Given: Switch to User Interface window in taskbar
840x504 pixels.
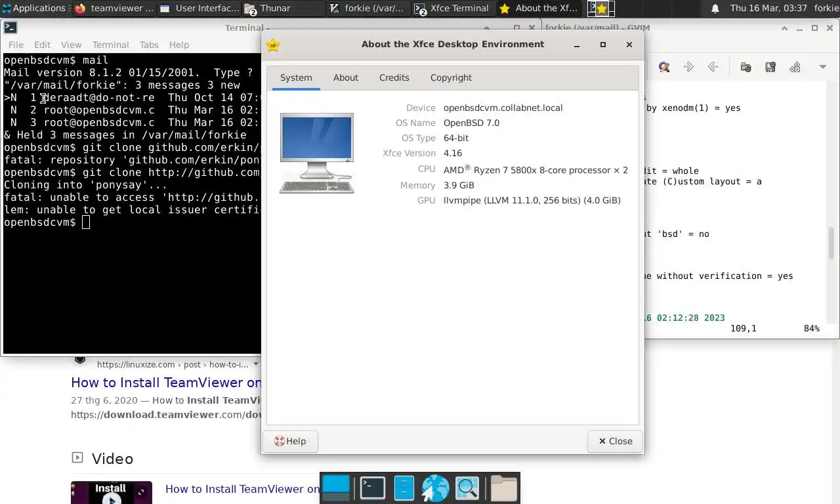Looking at the screenshot, I should [x=200, y=9].
